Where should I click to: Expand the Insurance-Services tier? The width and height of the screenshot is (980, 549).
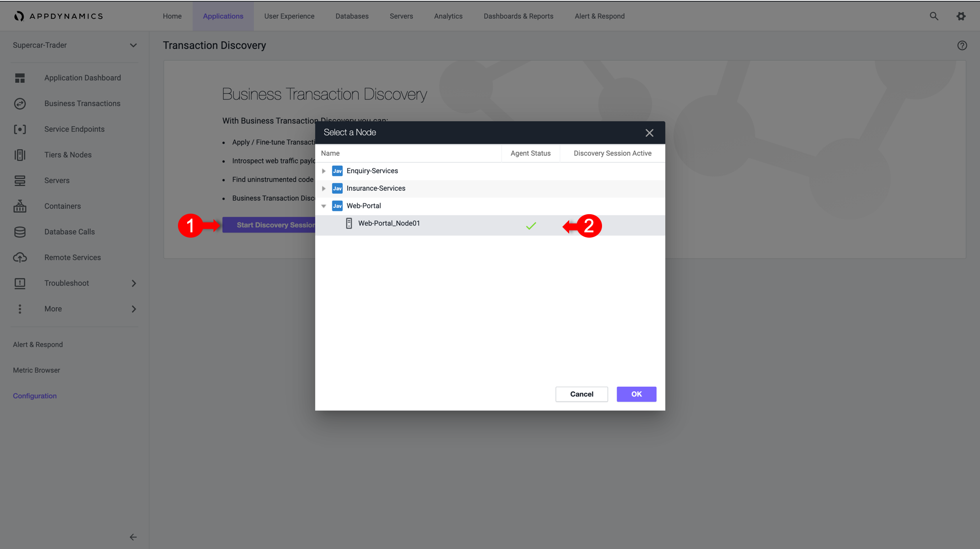[324, 189]
